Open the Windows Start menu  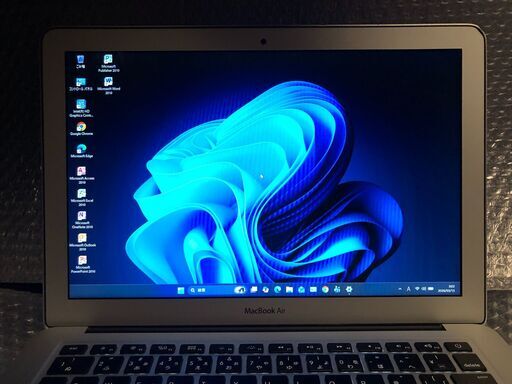(x=181, y=290)
